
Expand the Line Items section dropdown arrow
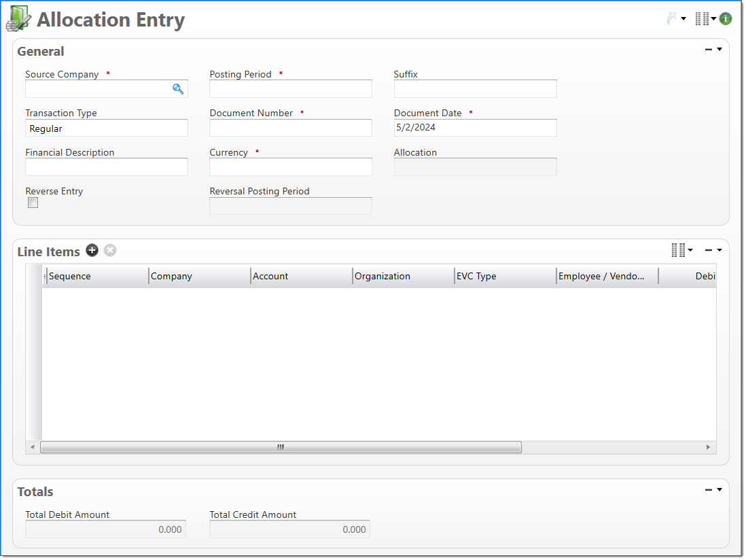point(720,250)
